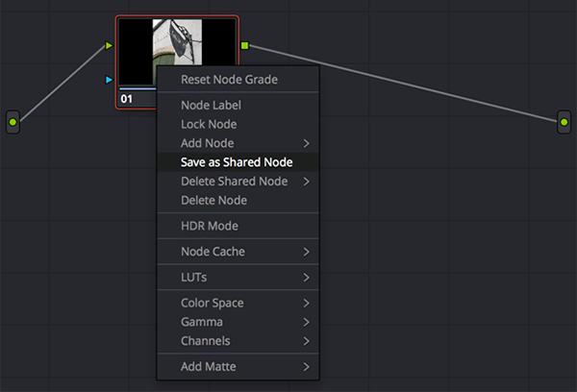The image size is (577, 392).
Task: Click the green square RGB output of node 01
Action: coord(244,45)
